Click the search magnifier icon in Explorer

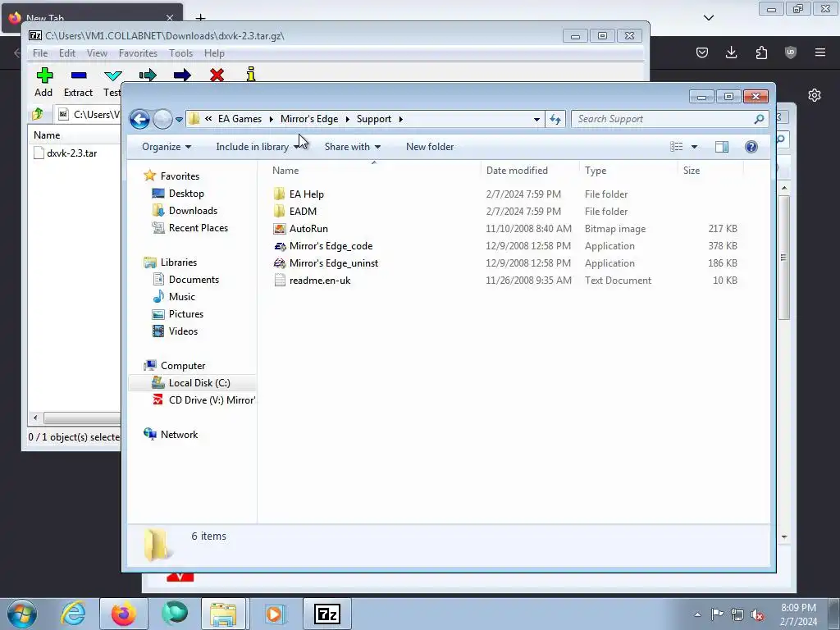(759, 119)
